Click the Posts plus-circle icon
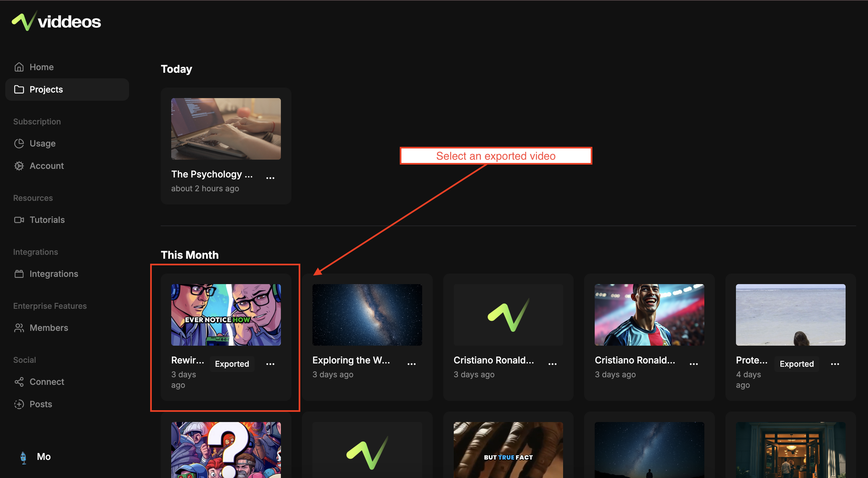 pyautogui.click(x=19, y=404)
